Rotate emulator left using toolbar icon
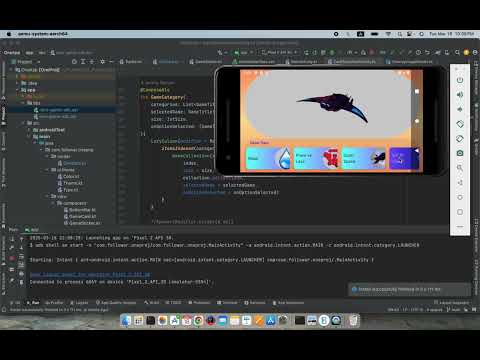 click(x=460, y=124)
